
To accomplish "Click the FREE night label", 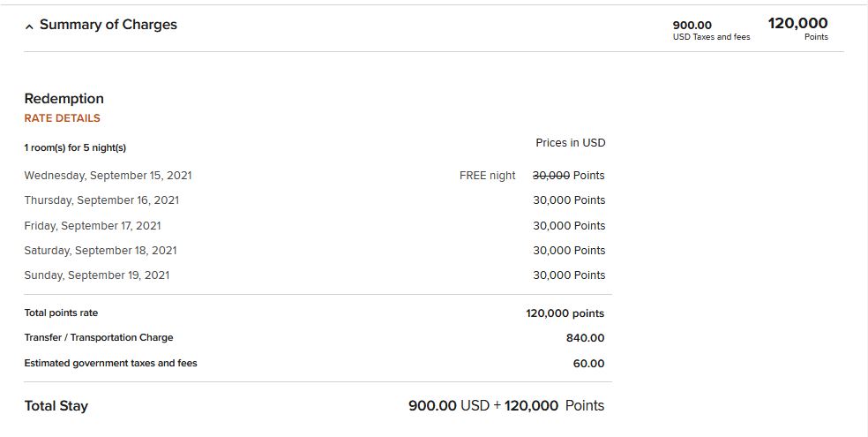I will tap(487, 176).
